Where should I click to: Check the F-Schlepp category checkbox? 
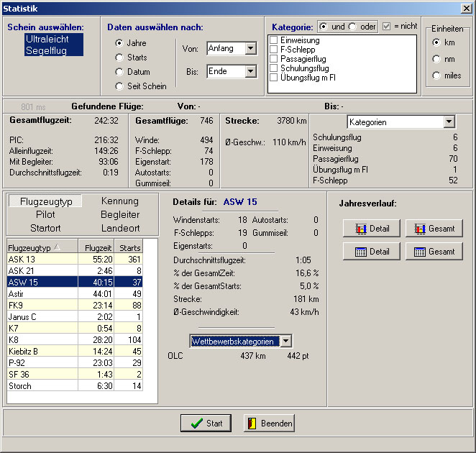pyautogui.click(x=273, y=50)
